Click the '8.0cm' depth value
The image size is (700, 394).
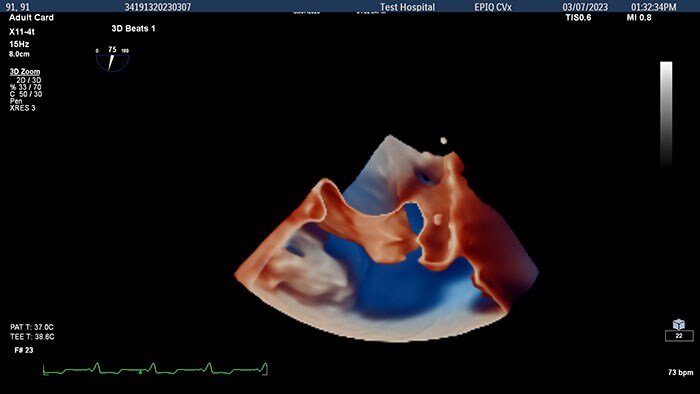(19, 54)
